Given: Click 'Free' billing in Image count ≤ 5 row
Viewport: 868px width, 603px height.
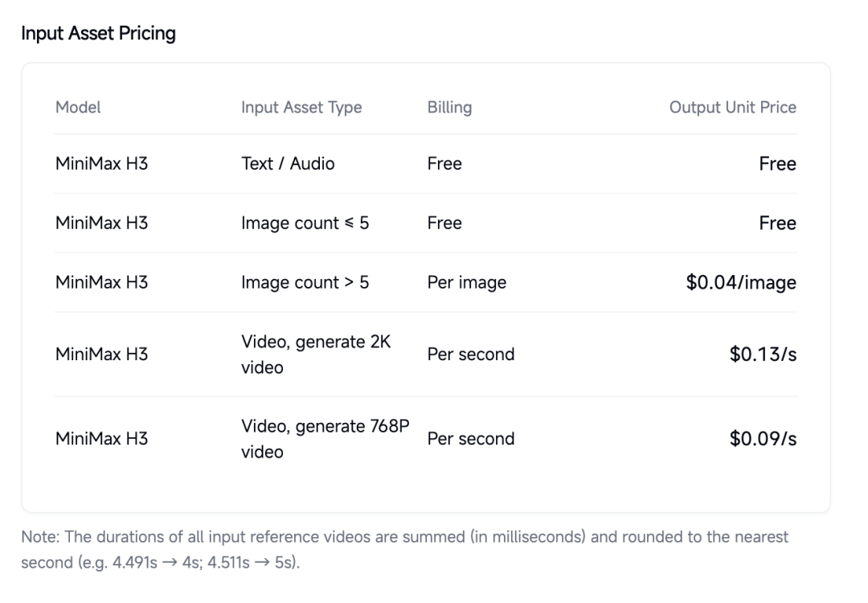Looking at the screenshot, I should click(444, 224).
